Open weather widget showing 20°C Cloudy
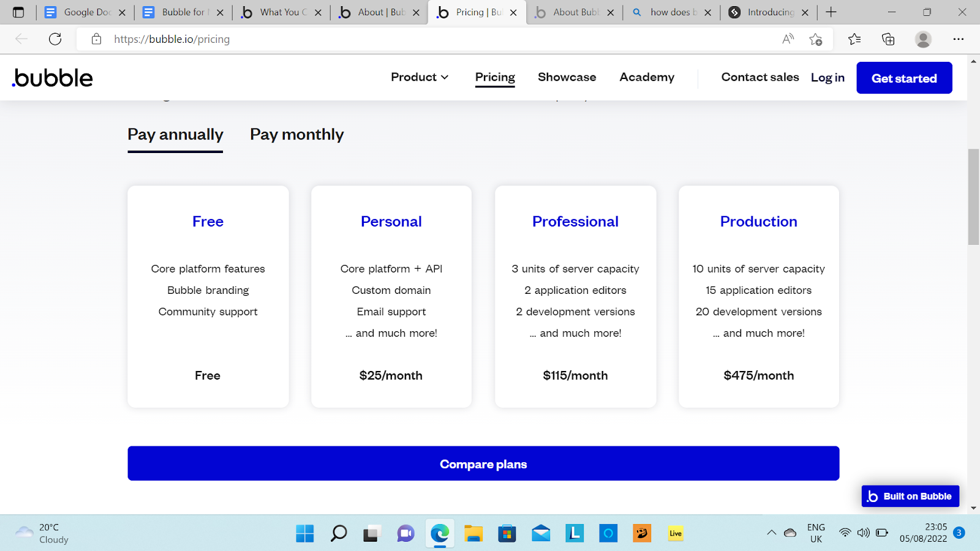This screenshot has height=551, width=980. [x=42, y=533]
